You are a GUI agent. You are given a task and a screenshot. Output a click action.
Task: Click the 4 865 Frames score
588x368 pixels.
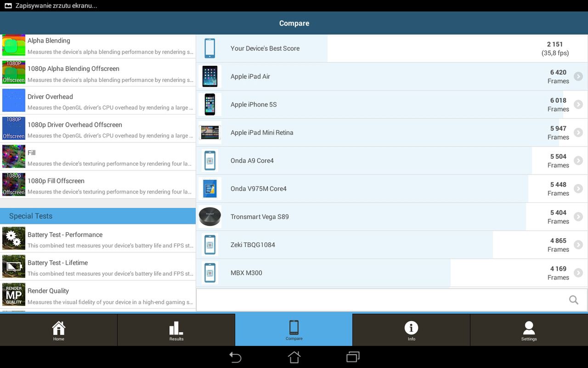tap(558, 245)
